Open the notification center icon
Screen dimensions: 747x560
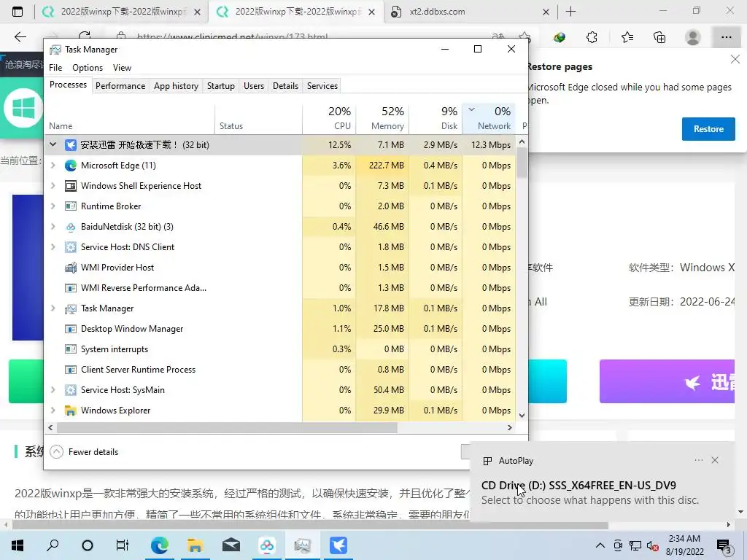pos(724,546)
